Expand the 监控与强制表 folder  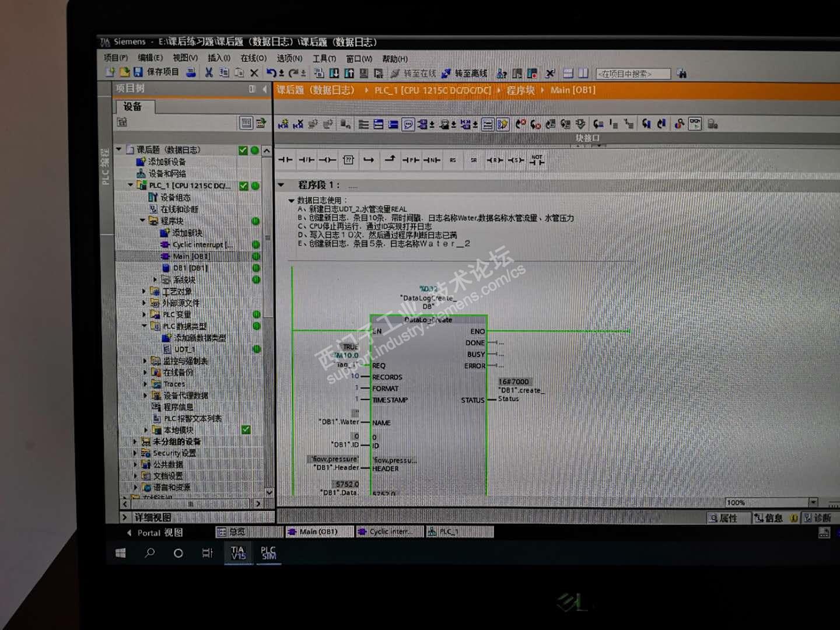coord(145,360)
